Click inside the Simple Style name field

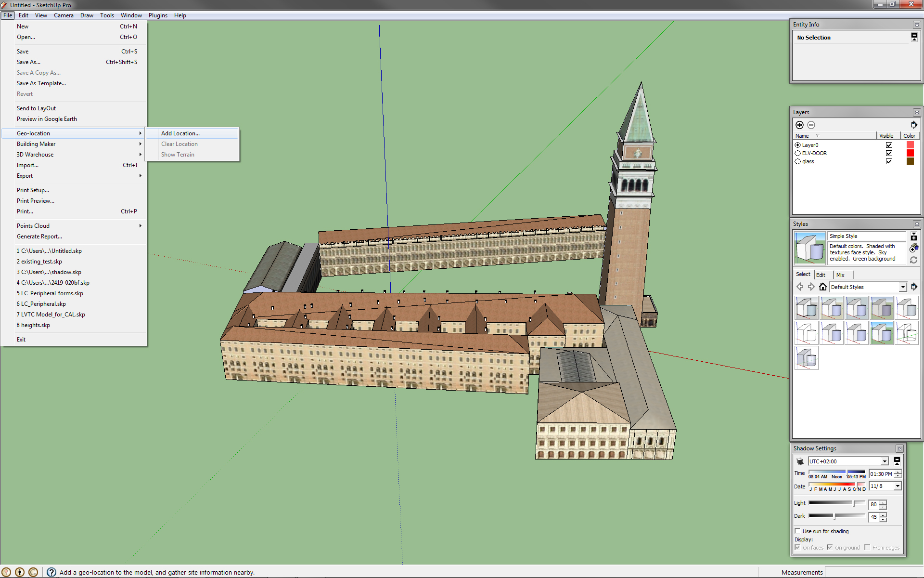pyautogui.click(x=866, y=236)
